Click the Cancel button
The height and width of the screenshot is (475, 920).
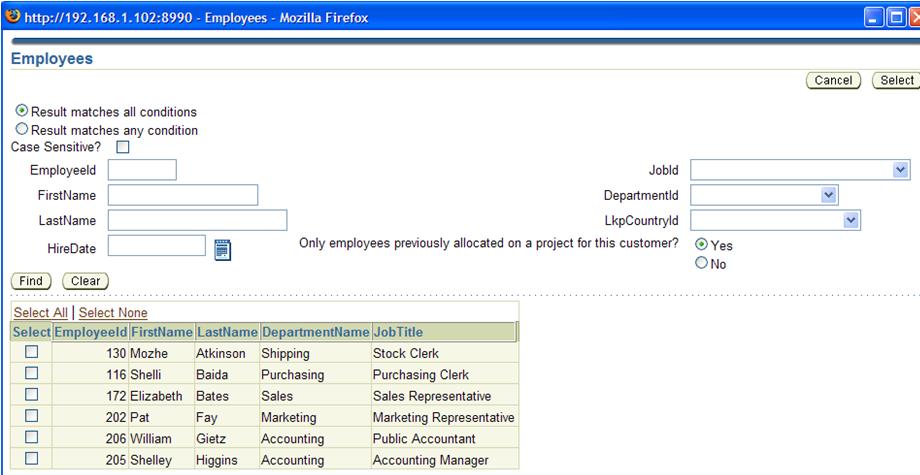[x=833, y=80]
